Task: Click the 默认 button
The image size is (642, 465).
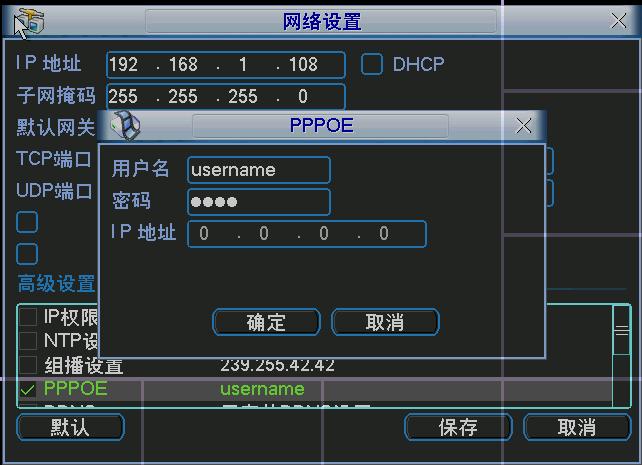Action: [x=70, y=427]
